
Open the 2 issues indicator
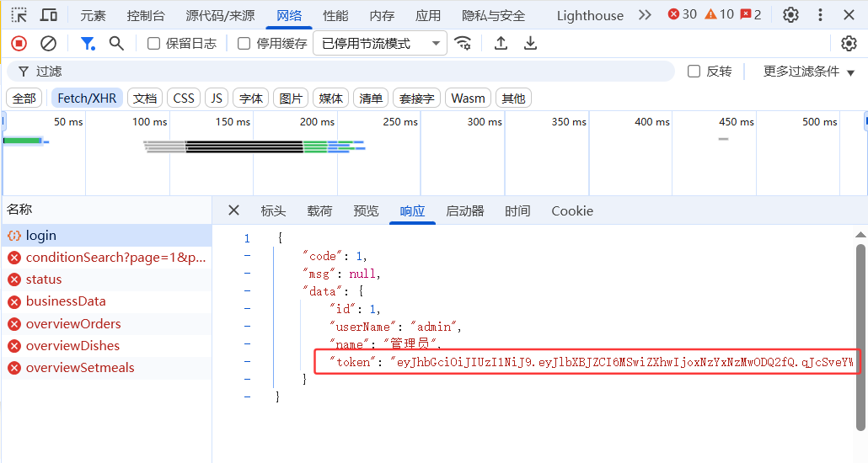click(751, 14)
